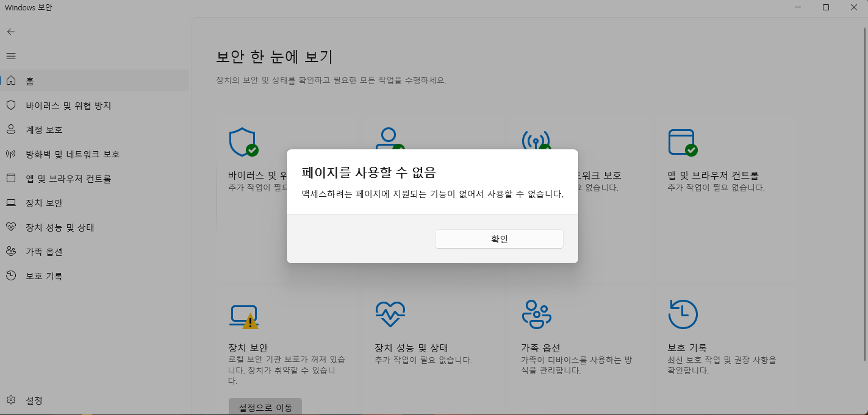Open 장치 보안 in sidebar
The width and height of the screenshot is (868, 415).
96,202
